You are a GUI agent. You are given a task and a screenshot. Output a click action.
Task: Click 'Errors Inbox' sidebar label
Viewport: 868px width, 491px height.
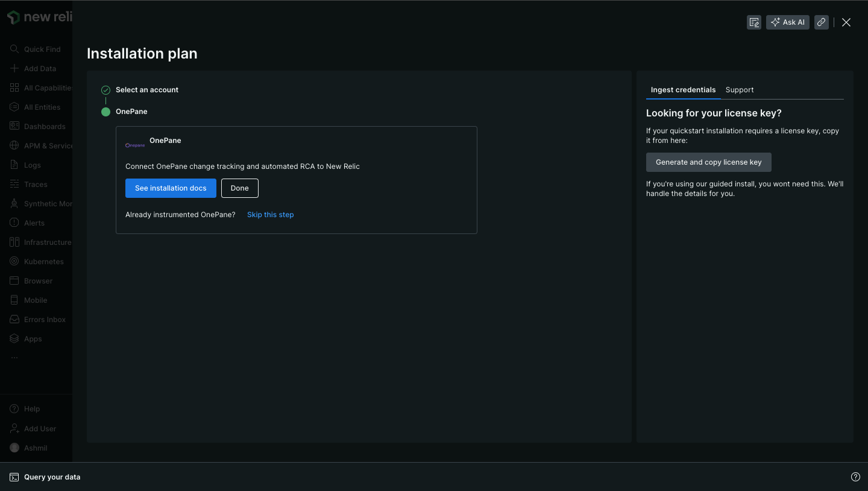[45, 320]
